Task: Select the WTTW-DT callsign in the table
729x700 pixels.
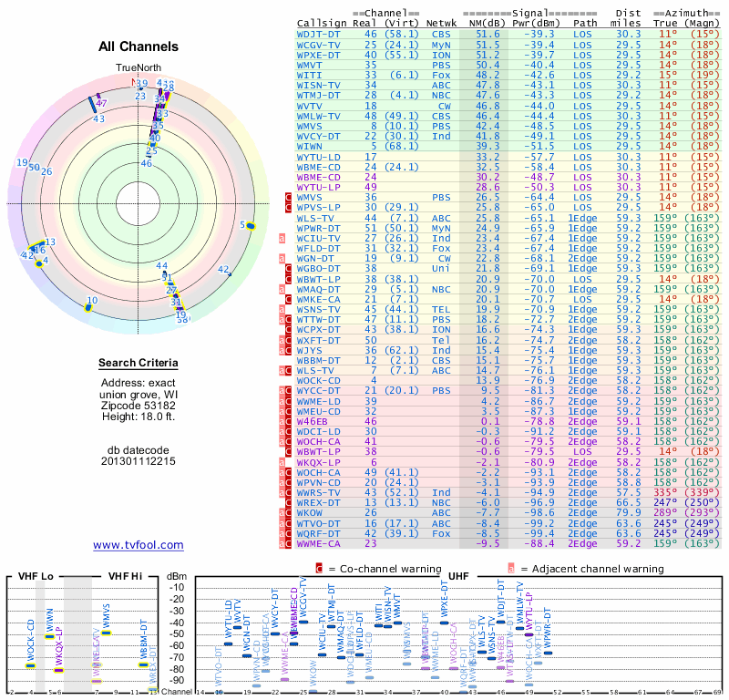Action: (318, 320)
